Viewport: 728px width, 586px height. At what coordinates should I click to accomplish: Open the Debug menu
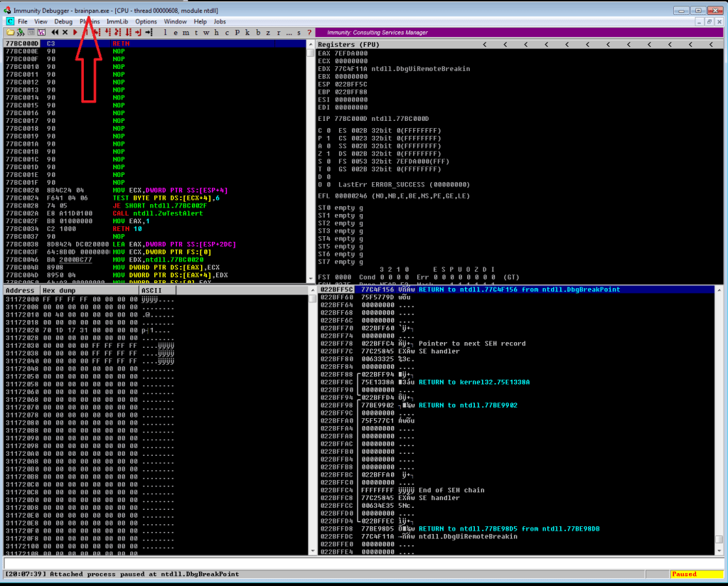click(x=63, y=21)
